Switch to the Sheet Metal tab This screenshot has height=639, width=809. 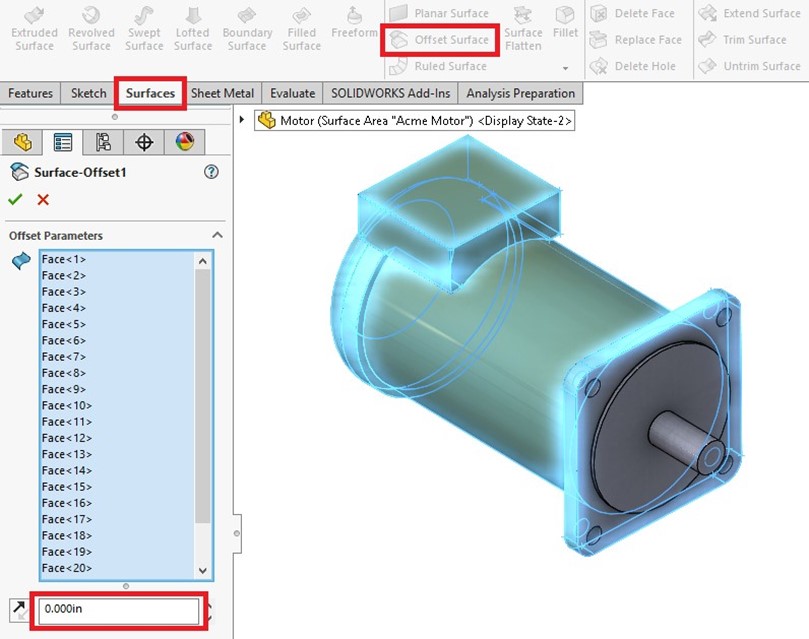(x=221, y=92)
